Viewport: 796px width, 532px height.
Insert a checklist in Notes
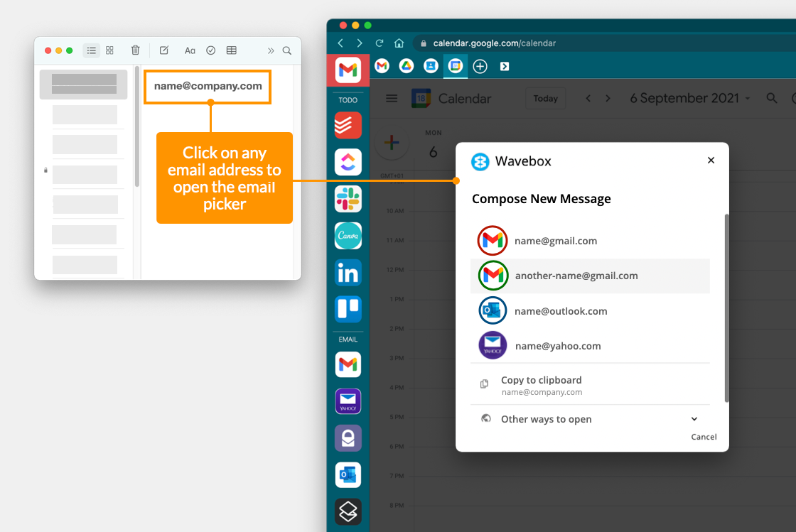[210, 50]
